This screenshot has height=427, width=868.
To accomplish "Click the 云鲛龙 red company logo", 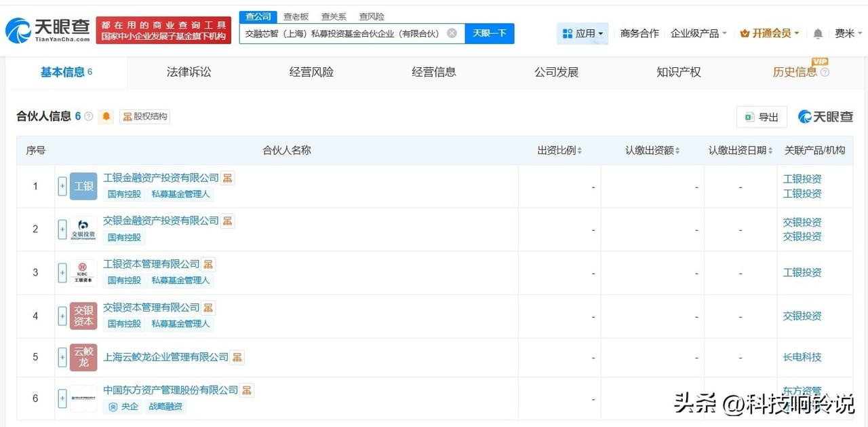I will pyautogui.click(x=83, y=358).
